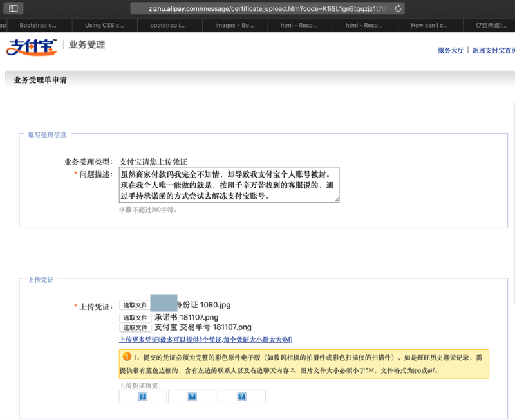
Task: Open the third upload preview placeholder
Action: [x=242, y=396]
